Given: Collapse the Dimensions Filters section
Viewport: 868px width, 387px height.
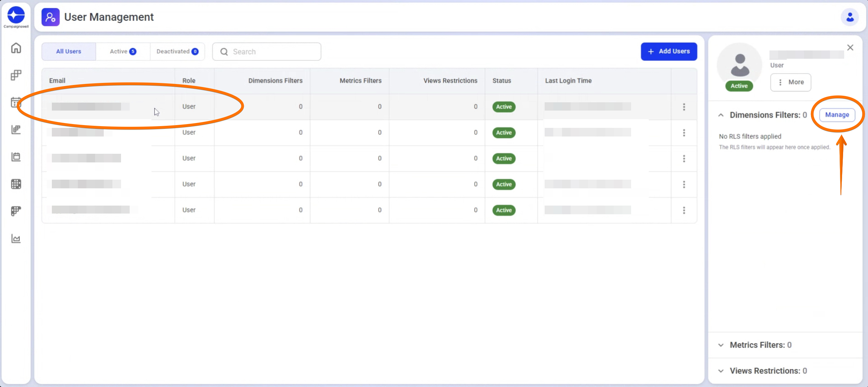Looking at the screenshot, I should point(721,115).
